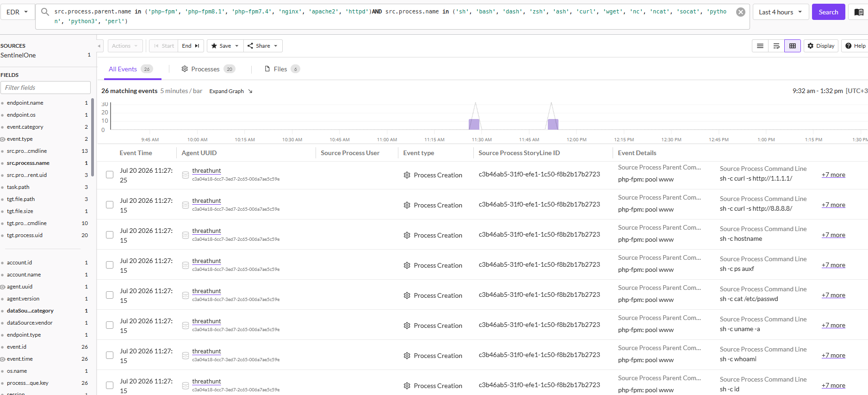Switch to the Processes tab

tap(208, 69)
